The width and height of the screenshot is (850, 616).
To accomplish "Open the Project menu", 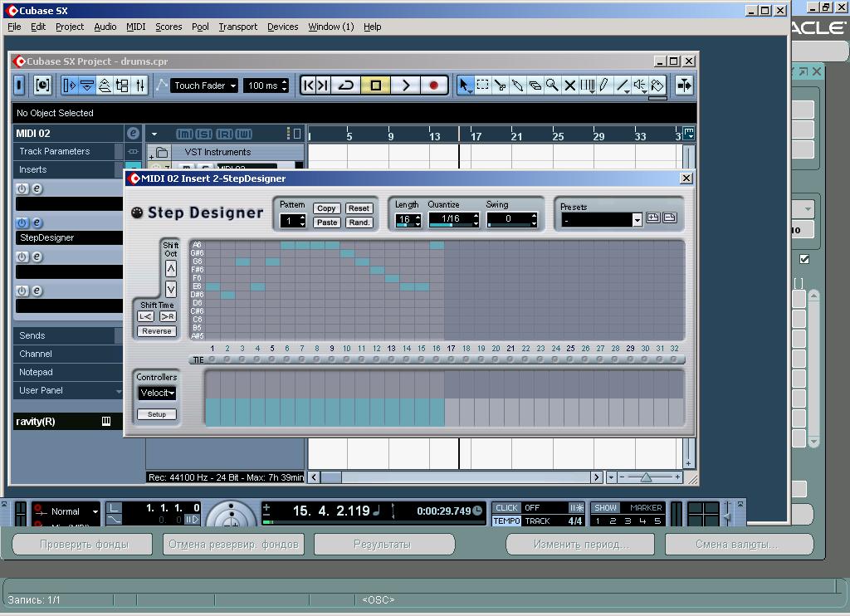I will pyautogui.click(x=70, y=27).
